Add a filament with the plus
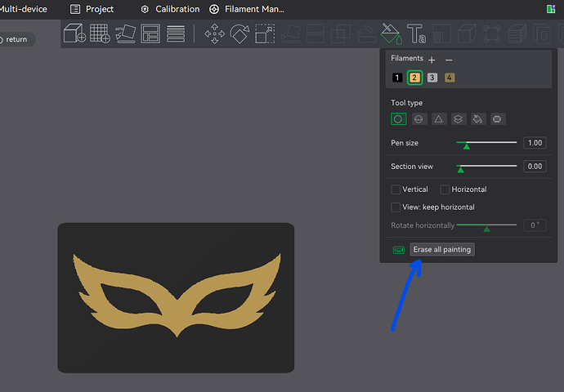 432,60
